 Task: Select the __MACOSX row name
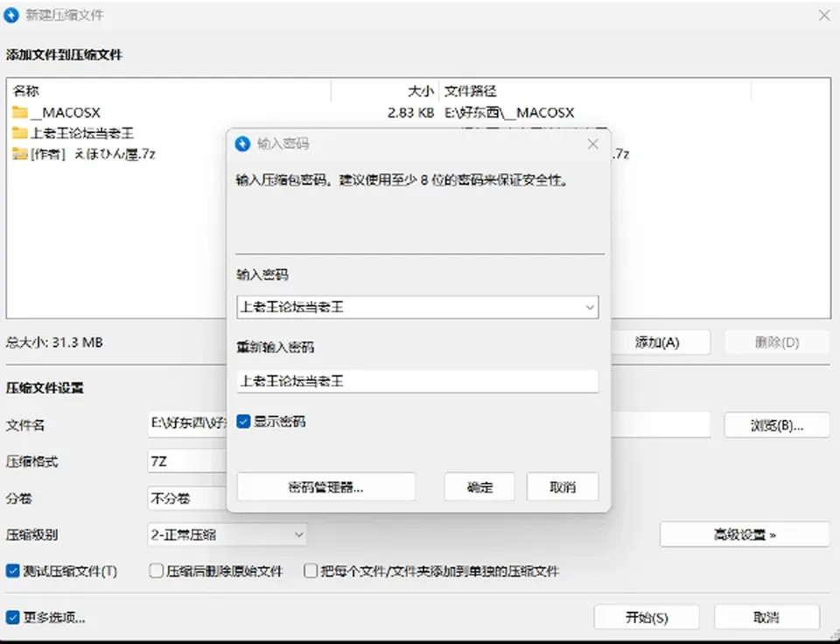66,113
